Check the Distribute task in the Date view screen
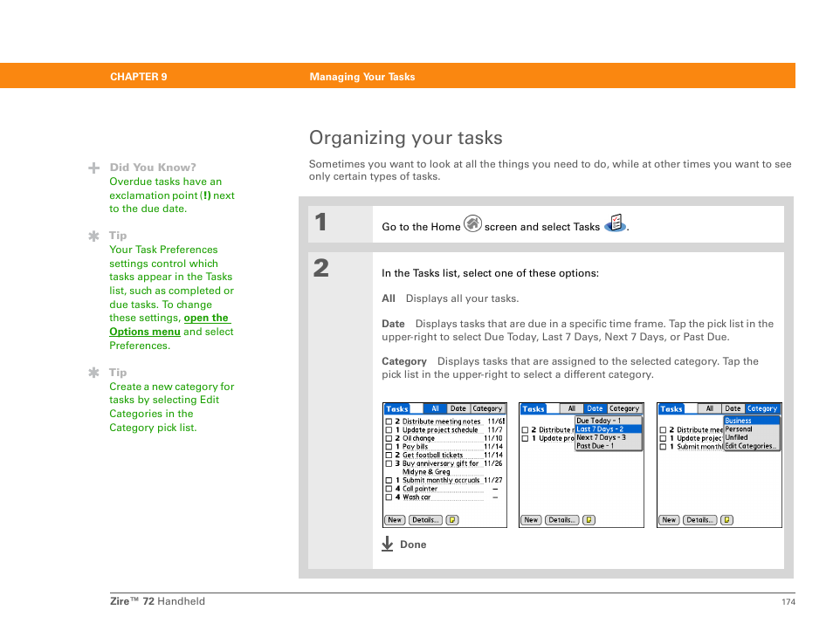The width and height of the screenshot is (833, 644). point(525,430)
